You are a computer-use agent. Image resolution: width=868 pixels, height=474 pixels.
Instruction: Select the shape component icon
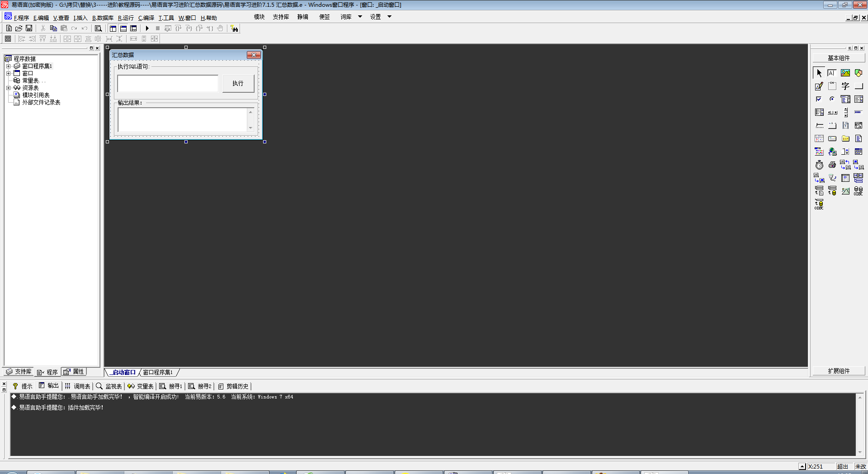[x=859, y=73]
